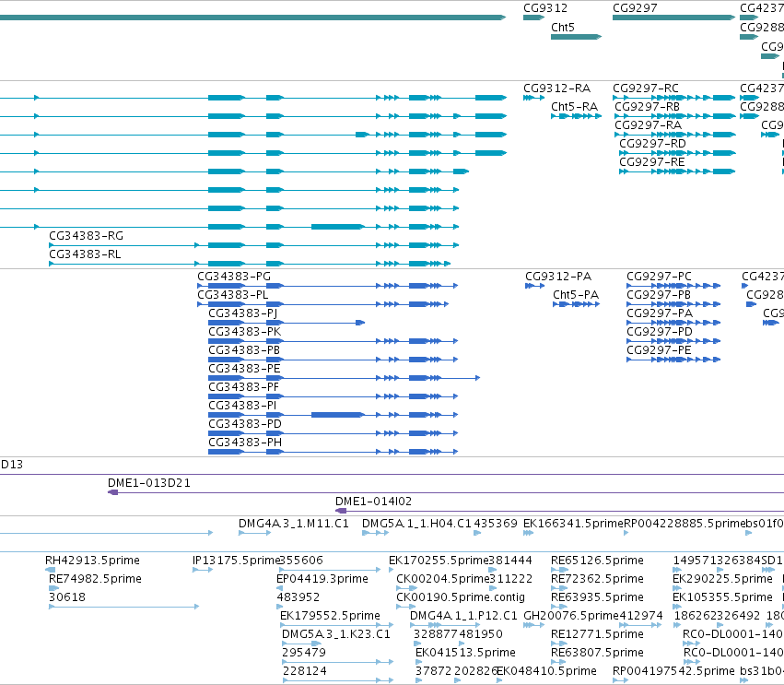The width and height of the screenshot is (784, 685).
Task: Choose protein CG34383-PE
Action: 244,369
